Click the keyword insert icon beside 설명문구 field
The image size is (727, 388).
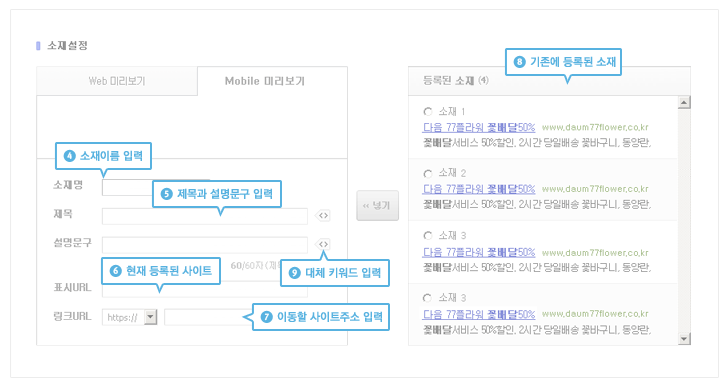(323, 244)
